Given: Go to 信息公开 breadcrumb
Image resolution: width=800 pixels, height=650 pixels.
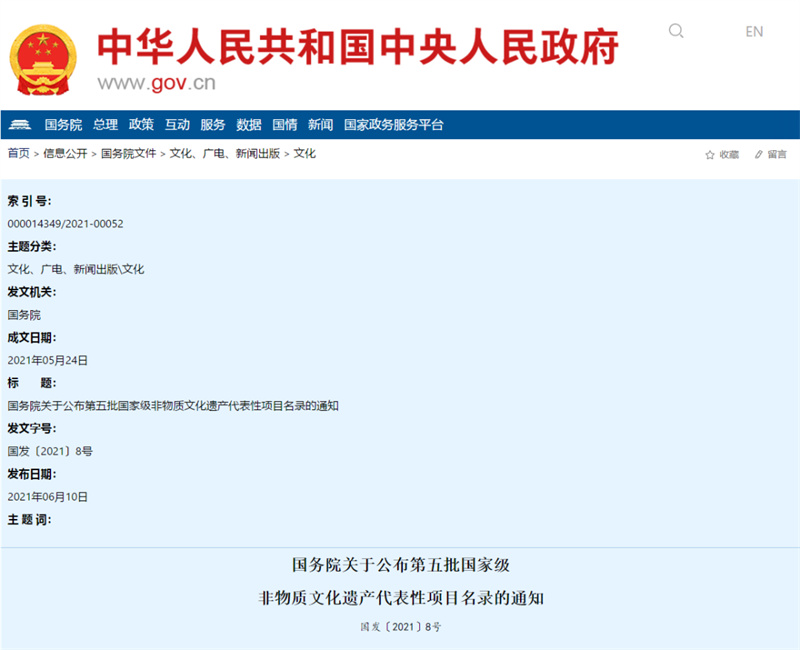Looking at the screenshot, I should 65,154.
